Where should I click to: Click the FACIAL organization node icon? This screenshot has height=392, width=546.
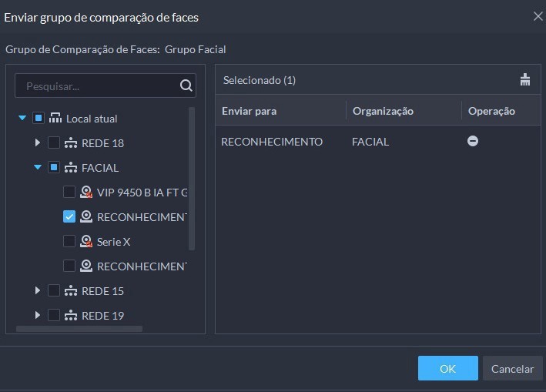tap(71, 167)
